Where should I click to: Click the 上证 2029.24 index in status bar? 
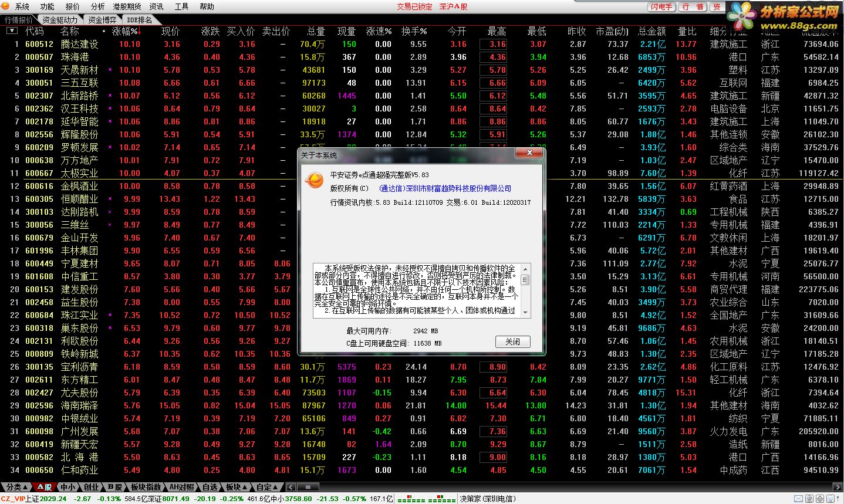point(46,499)
